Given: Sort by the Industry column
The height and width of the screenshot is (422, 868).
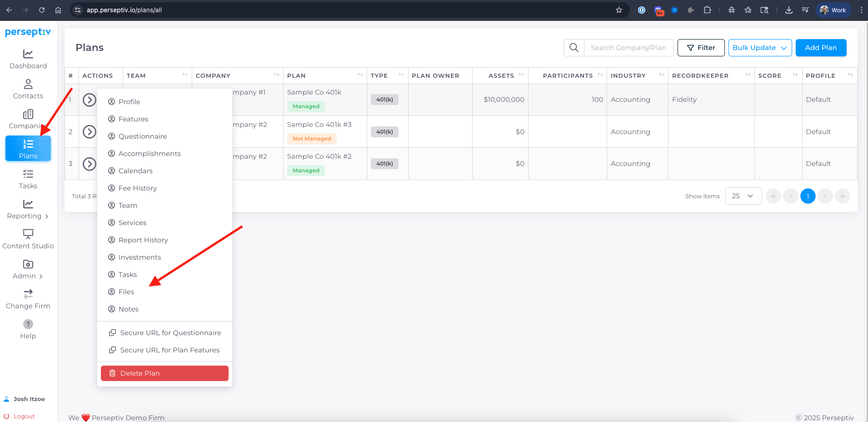Looking at the screenshot, I should tap(662, 75).
